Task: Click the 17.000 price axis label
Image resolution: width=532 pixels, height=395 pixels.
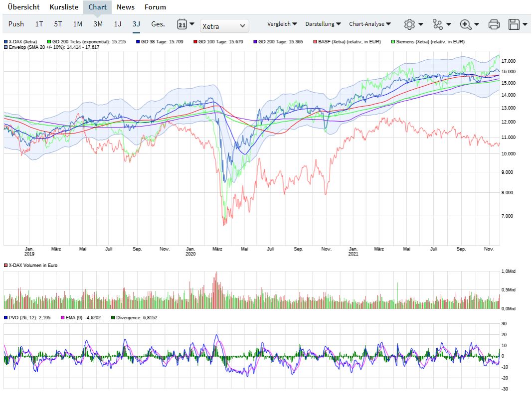Action: tap(508, 61)
